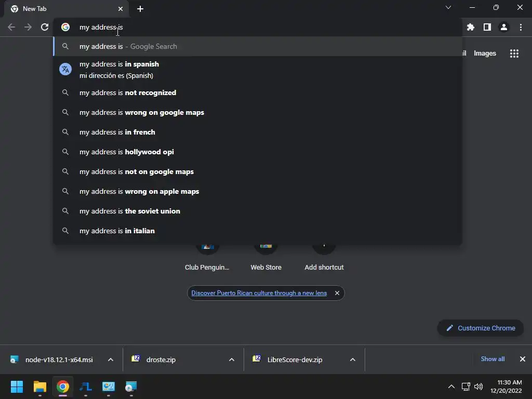This screenshot has width=532, height=399.
Task: Choose suggestion 'my address is hollywood opi'
Action: pos(258,152)
